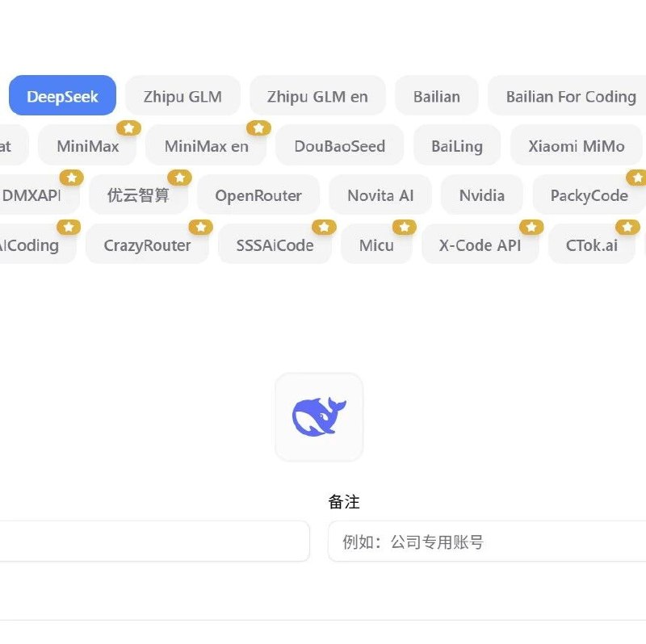Select the OpenRouter preset
The image size is (646, 644).
click(258, 194)
